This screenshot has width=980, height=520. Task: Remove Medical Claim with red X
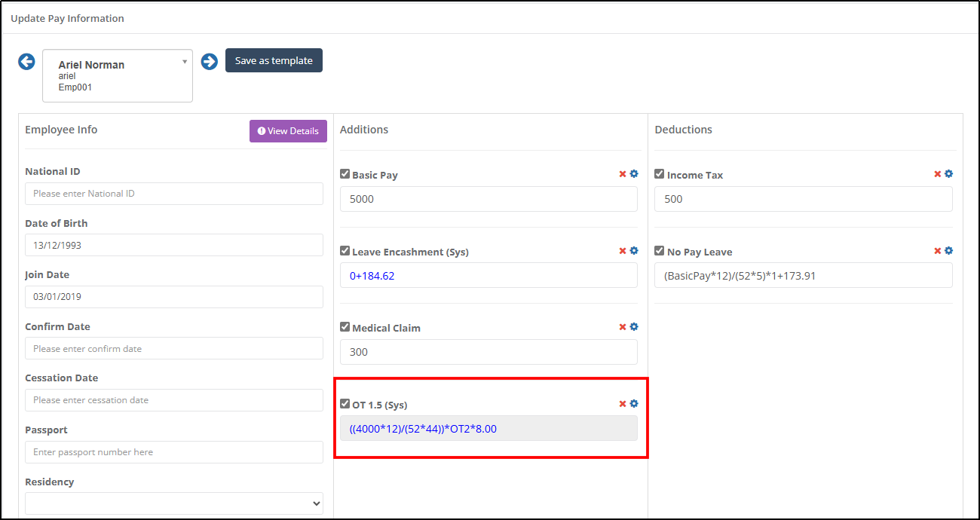pyautogui.click(x=623, y=327)
